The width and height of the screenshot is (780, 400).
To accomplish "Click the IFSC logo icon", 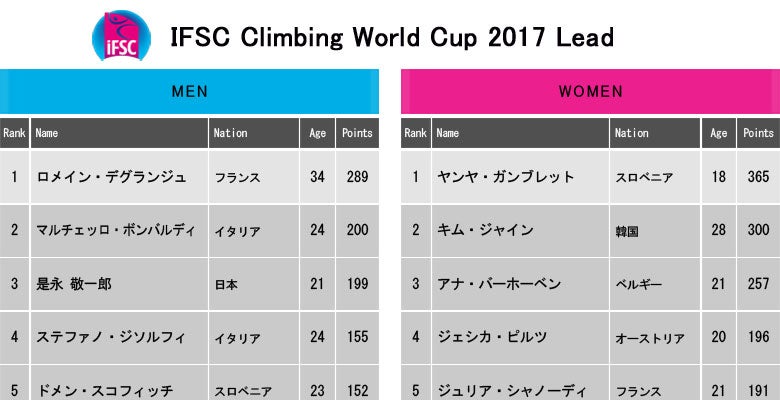I will pos(119,37).
